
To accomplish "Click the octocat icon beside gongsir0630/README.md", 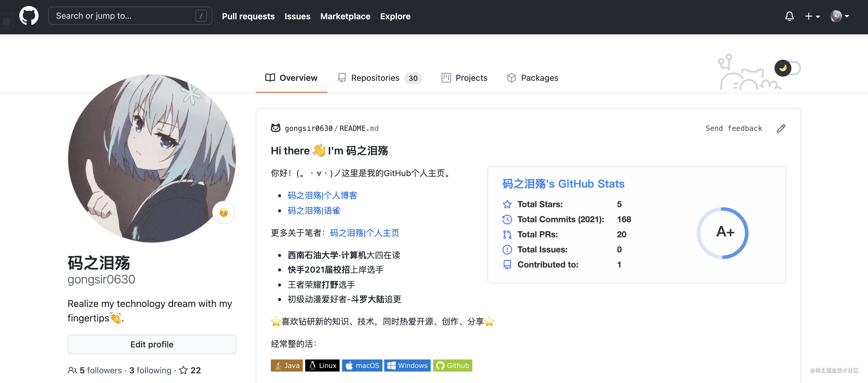I will coord(276,128).
